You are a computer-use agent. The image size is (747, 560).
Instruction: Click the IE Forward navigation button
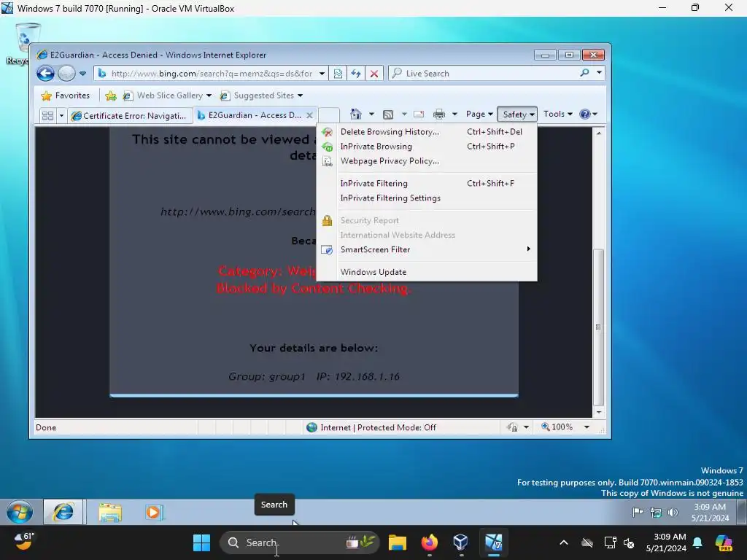(x=66, y=74)
